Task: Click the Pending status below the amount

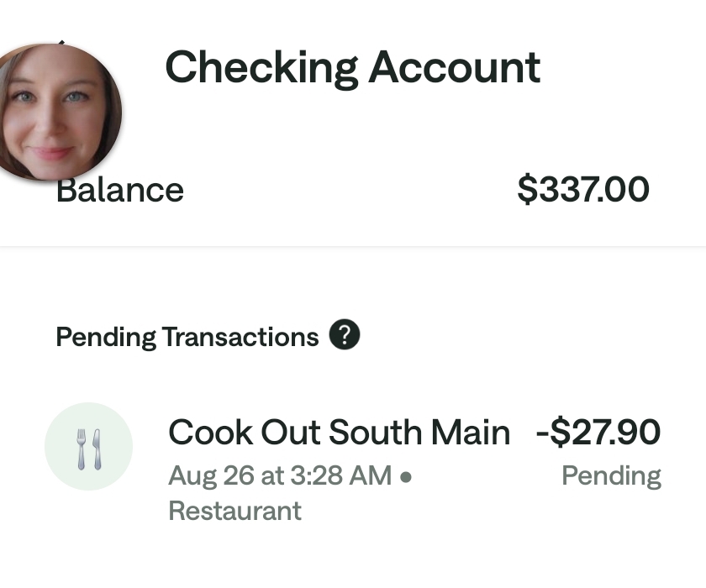Action: [611, 475]
